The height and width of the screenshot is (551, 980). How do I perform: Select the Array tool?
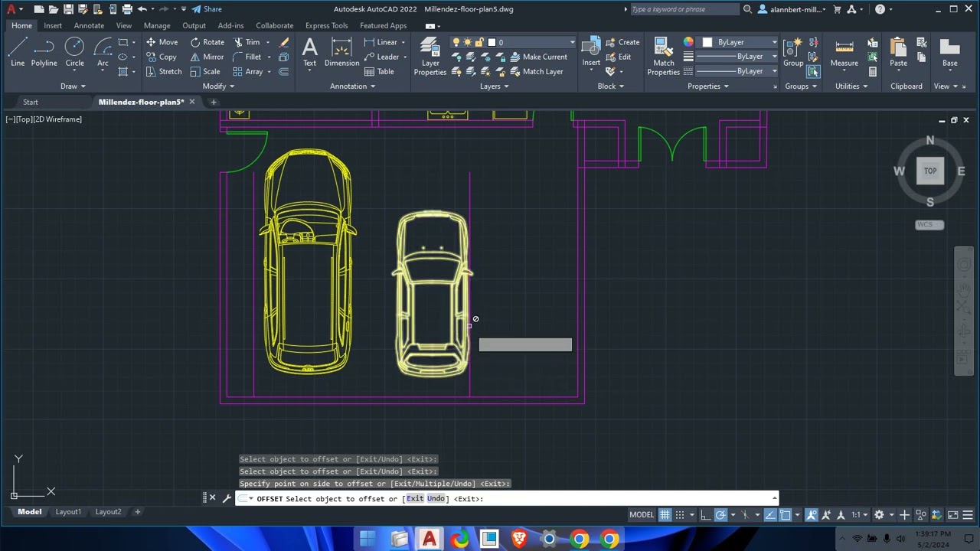[248, 71]
